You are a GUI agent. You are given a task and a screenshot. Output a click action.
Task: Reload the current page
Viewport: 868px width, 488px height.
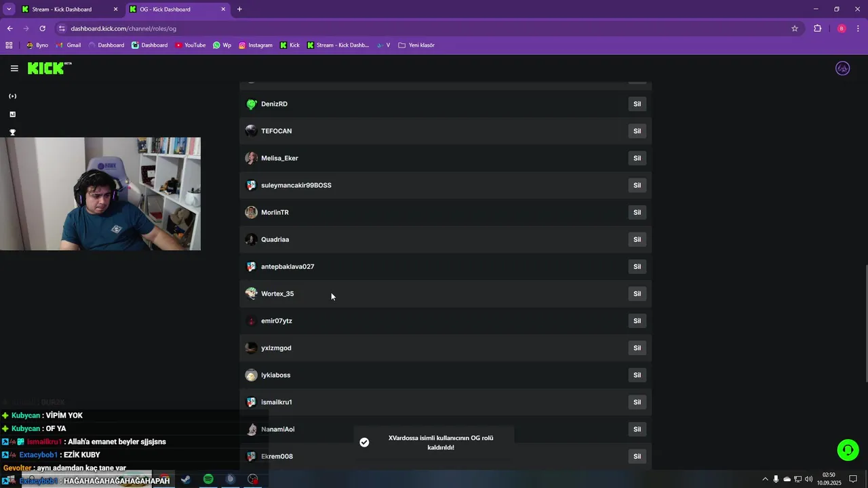(42, 28)
